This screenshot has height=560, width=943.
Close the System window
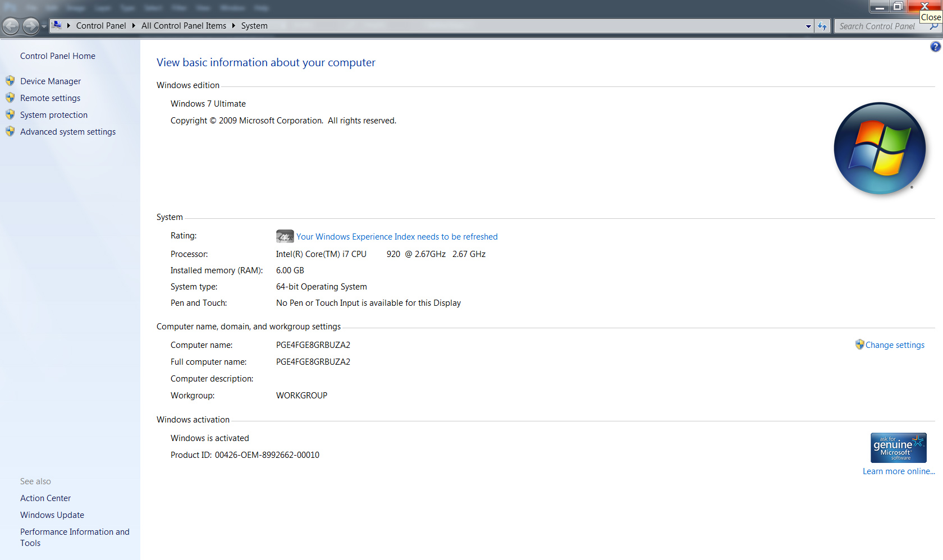(924, 6)
